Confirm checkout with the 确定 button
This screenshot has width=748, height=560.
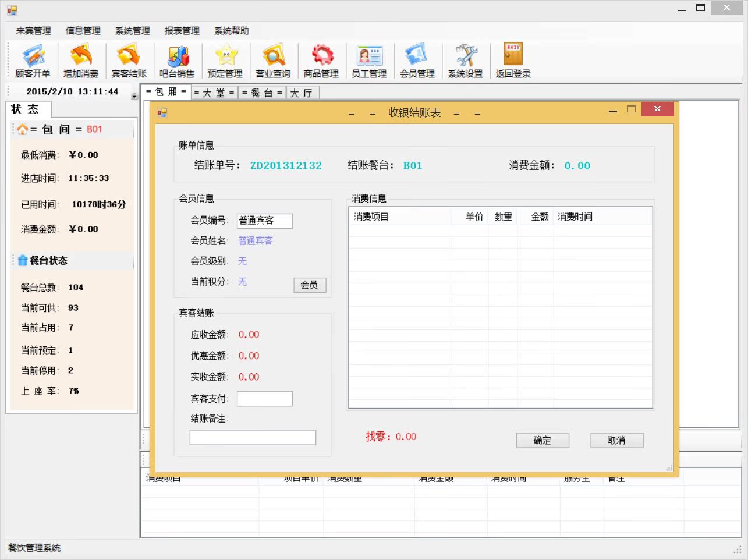pyautogui.click(x=543, y=441)
